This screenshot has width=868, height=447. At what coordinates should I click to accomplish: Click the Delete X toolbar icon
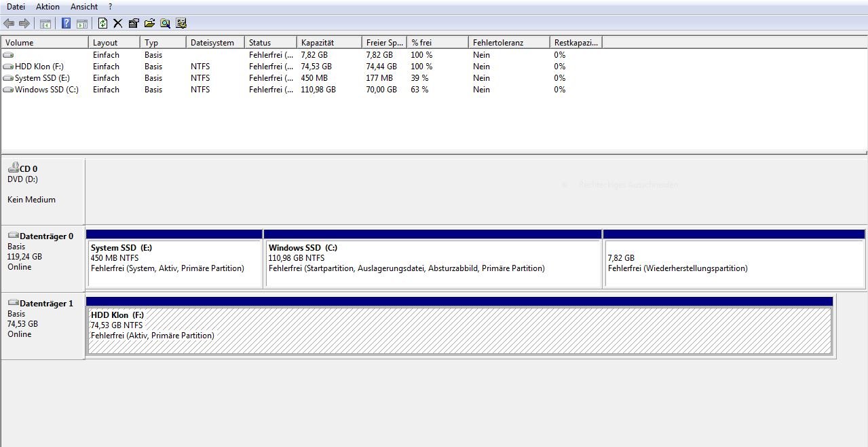pos(117,24)
